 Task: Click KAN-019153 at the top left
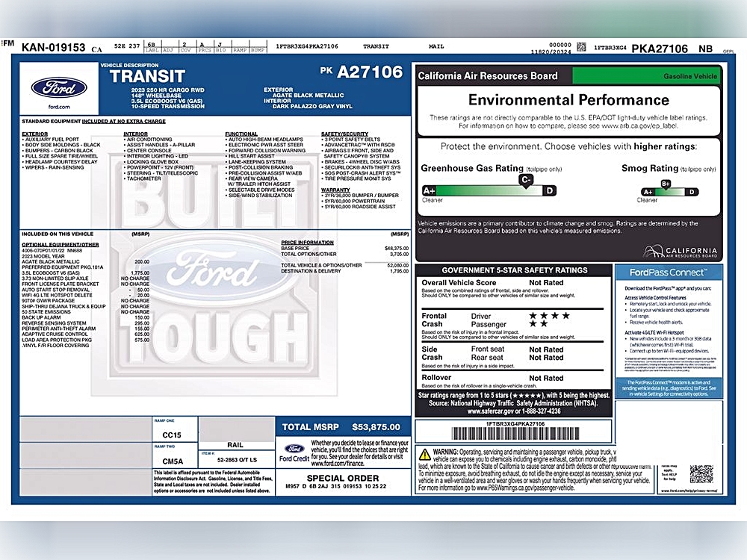click(x=53, y=48)
